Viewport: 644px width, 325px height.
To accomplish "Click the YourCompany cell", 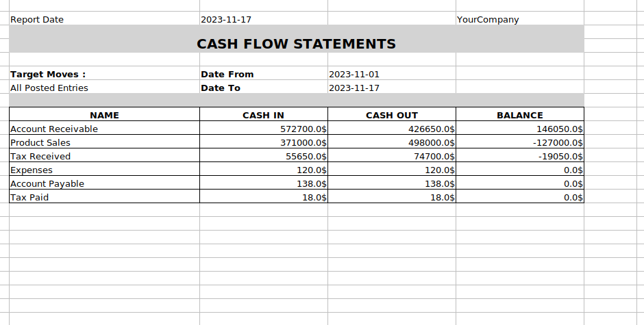I will click(x=488, y=20).
